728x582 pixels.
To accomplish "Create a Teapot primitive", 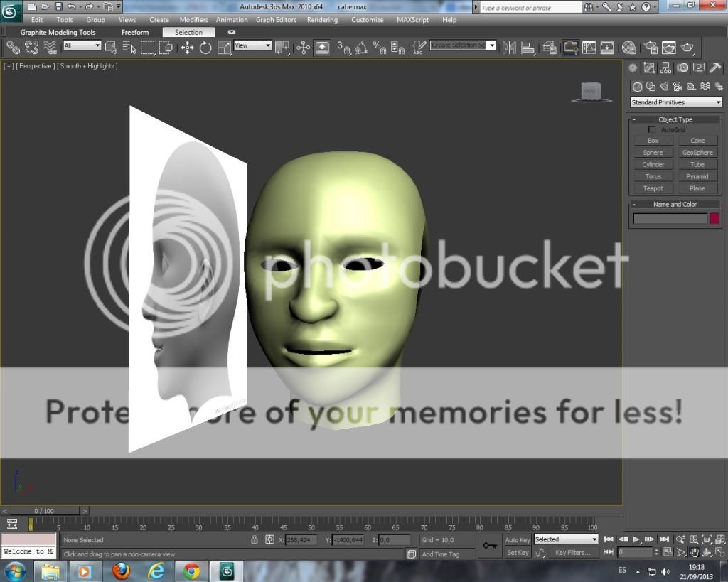I will click(x=653, y=188).
